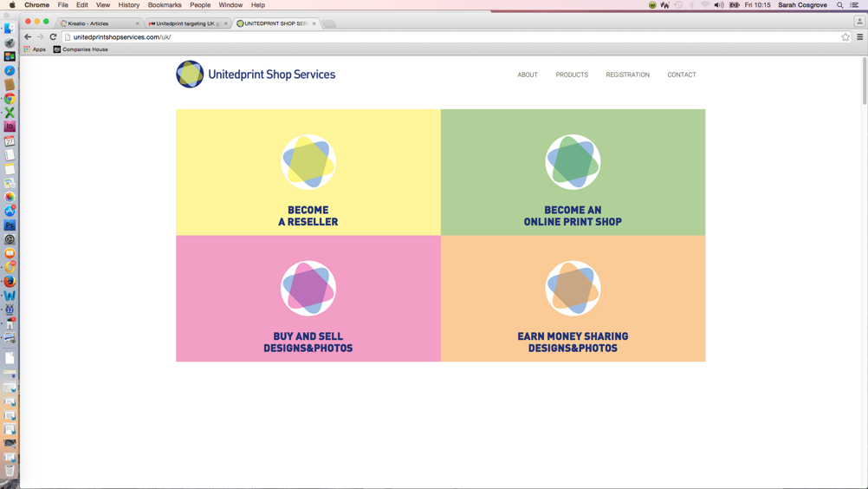Open a new tab button
Image resolution: width=868 pixels, height=489 pixels.
tap(329, 23)
